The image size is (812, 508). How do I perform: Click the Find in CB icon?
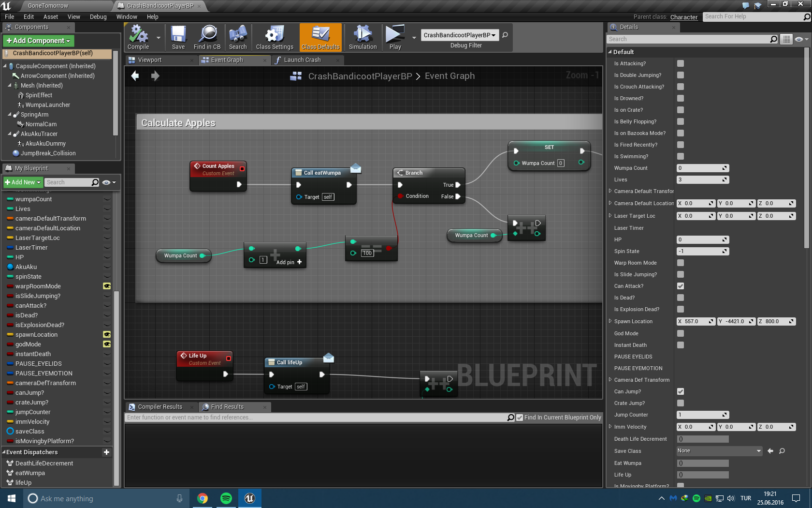(x=207, y=37)
